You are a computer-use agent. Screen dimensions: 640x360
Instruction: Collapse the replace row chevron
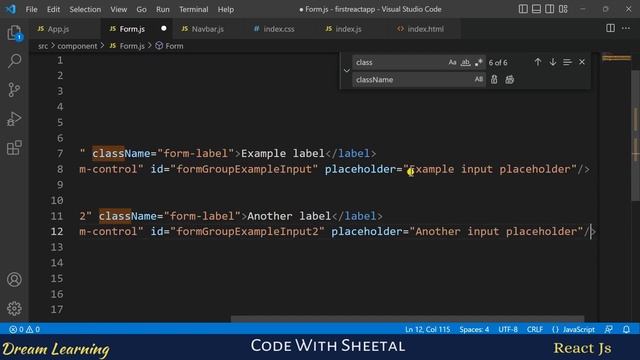pos(347,71)
